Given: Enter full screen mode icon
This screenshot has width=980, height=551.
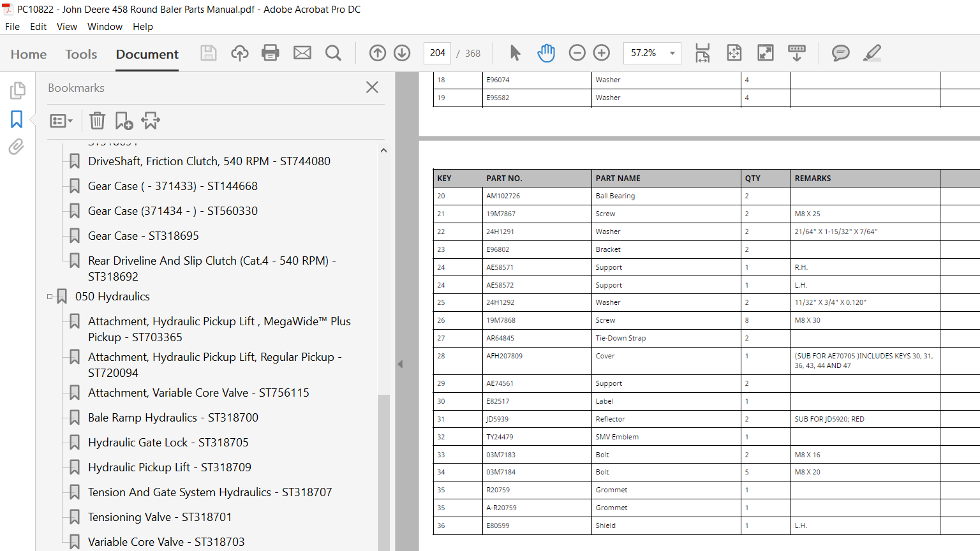Looking at the screenshot, I should (766, 53).
